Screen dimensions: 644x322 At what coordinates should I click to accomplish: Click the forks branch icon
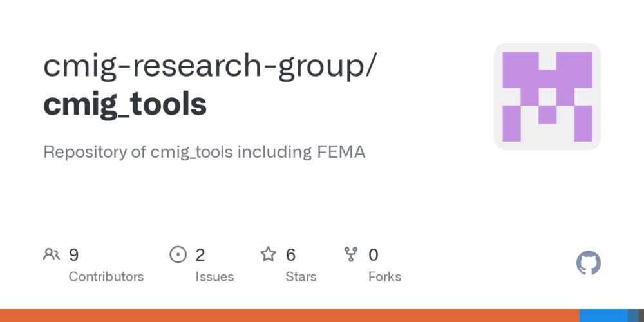click(x=351, y=254)
